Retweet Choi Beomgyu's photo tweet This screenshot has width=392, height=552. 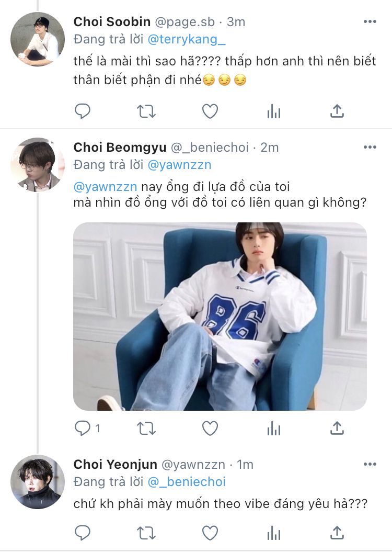point(146,429)
